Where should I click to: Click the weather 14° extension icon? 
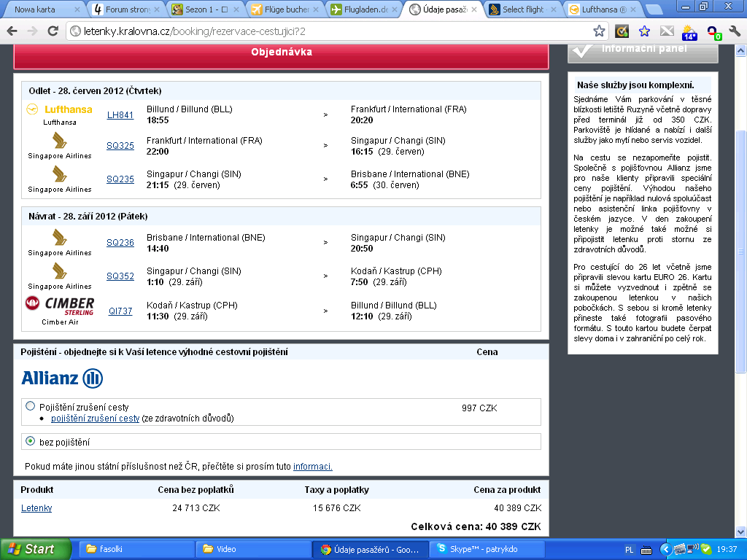689,32
